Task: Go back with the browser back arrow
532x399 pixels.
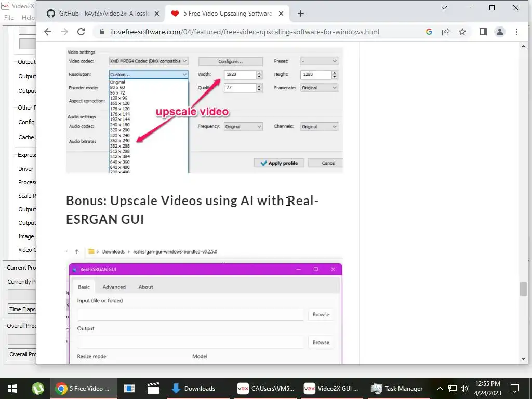Action: [x=48, y=32]
